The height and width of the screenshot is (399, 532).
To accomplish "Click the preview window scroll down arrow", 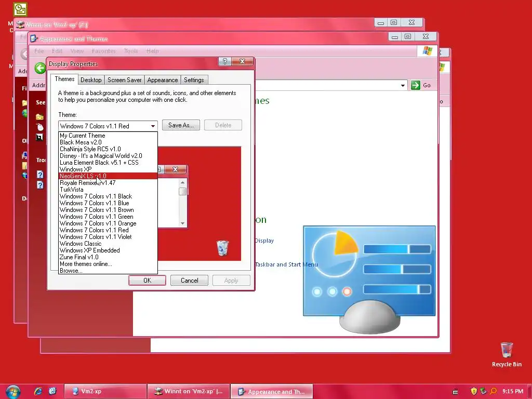I will click(x=182, y=223).
